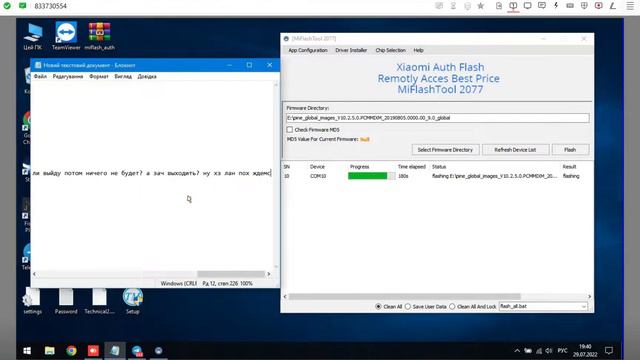This screenshot has height=360, width=640.
Task: Click the 100% zoom status in Notepad
Action: [246, 283]
